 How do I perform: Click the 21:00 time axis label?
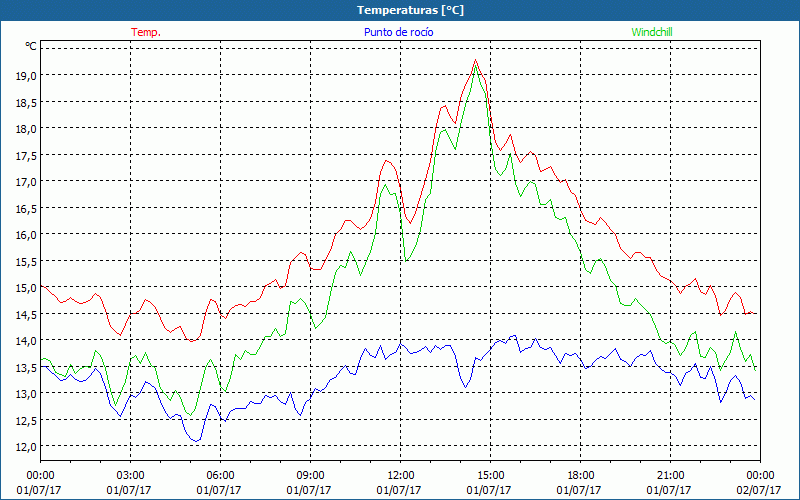point(670,475)
